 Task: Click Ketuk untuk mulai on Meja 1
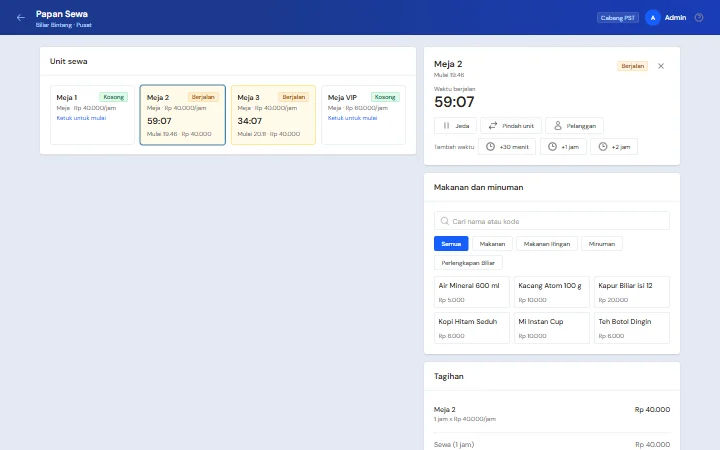pos(81,118)
